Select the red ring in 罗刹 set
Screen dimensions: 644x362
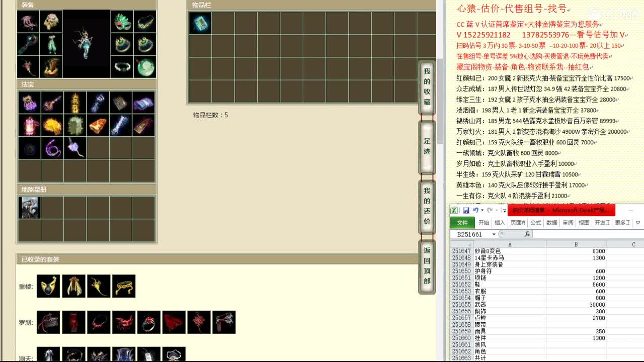pos(149,322)
